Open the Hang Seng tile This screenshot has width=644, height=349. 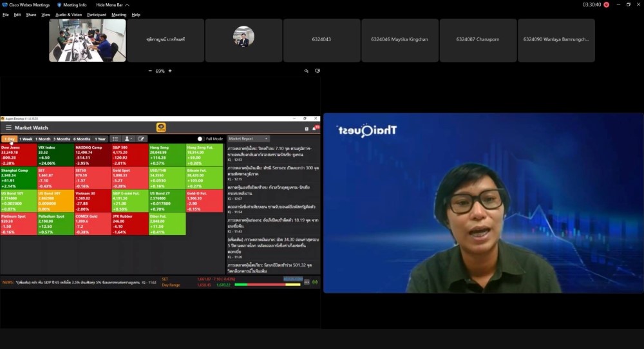(x=167, y=155)
